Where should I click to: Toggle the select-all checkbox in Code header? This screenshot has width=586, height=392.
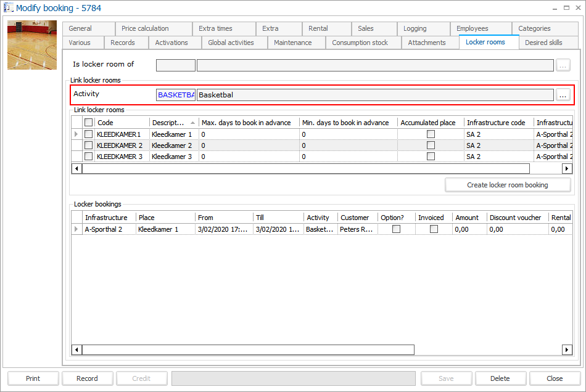pyautogui.click(x=89, y=123)
